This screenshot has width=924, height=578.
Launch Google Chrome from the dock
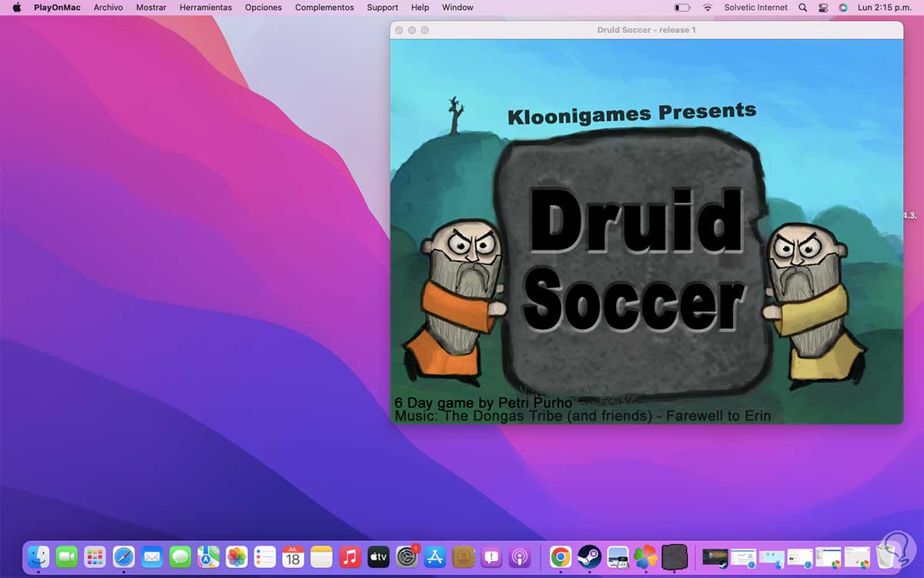tap(561, 556)
